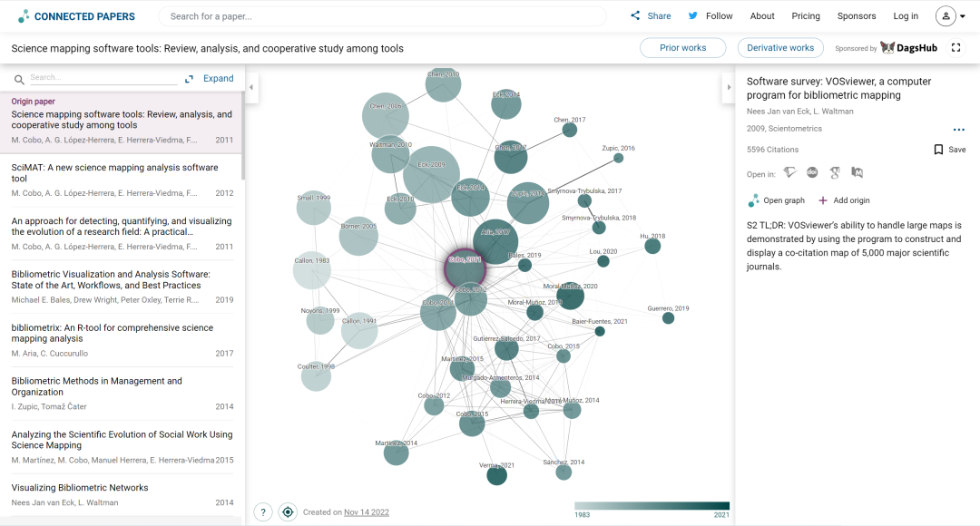Open the About menu item

tap(762, 16)
